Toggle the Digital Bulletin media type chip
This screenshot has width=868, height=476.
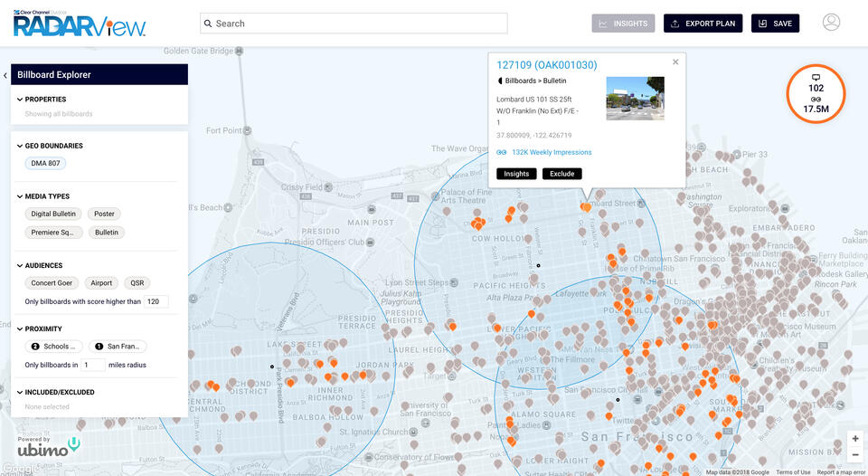pos(53,214)
